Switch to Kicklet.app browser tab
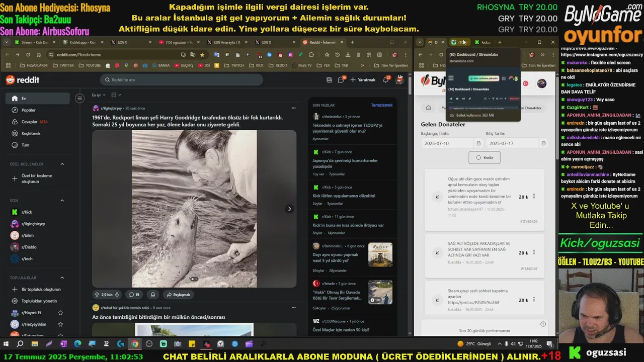Viewport: 644px width, 362px height. 82,42
